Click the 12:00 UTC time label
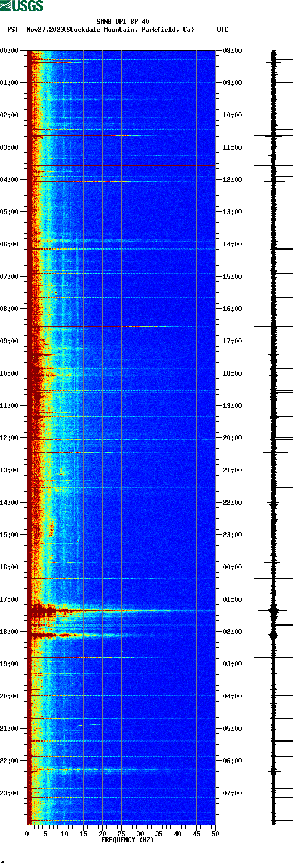This screenshot has width=297, height=868. pos(232,180)
